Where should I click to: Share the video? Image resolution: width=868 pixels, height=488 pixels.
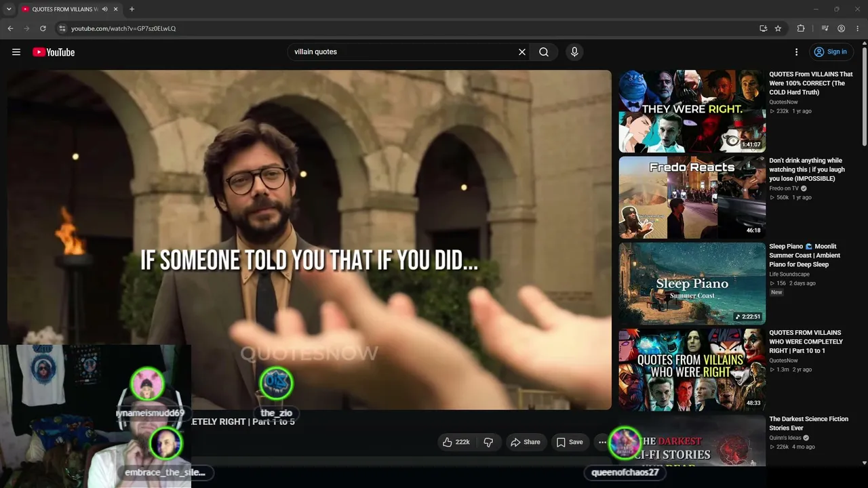tap(526, 443)
